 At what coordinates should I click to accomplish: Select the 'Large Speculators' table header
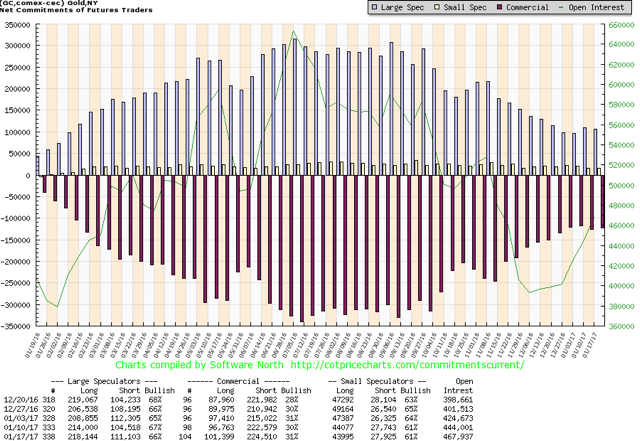tap(104, 381)
